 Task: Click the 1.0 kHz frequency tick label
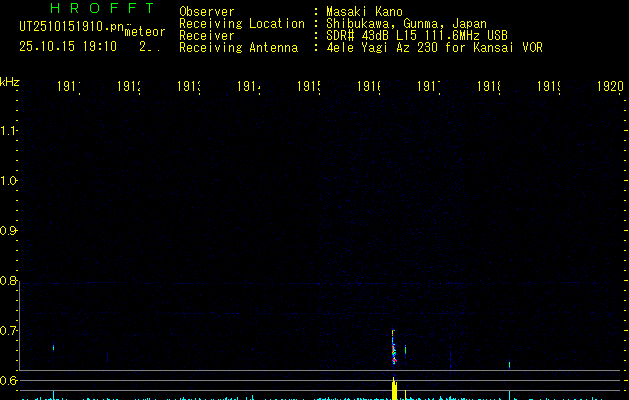8,181
